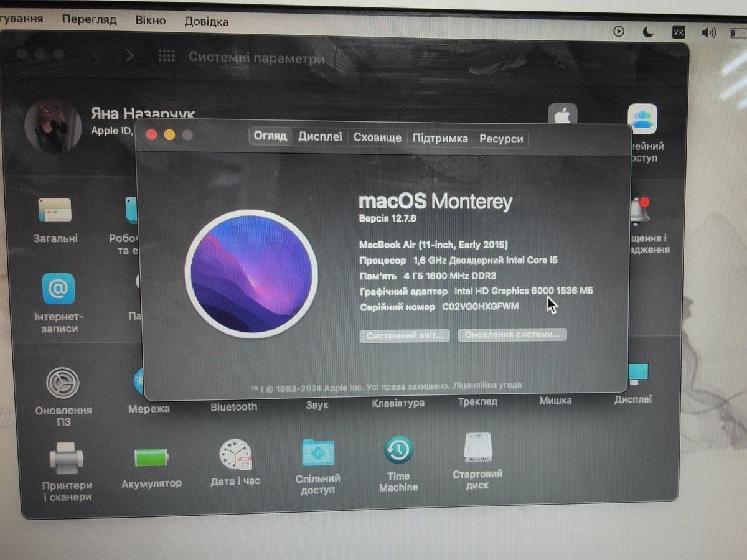Open Принтери і сканери settings

pos(67,459)
